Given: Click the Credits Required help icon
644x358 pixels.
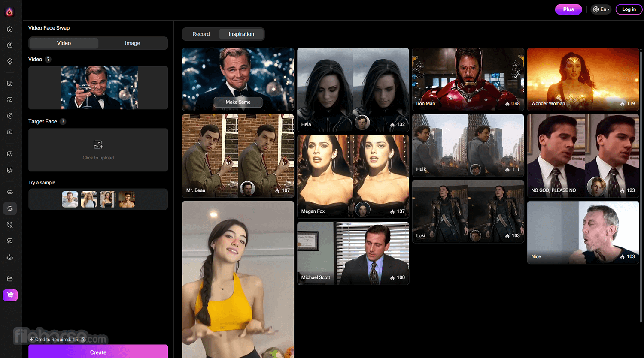Looking at the screenshot, I should pos(83,340).
